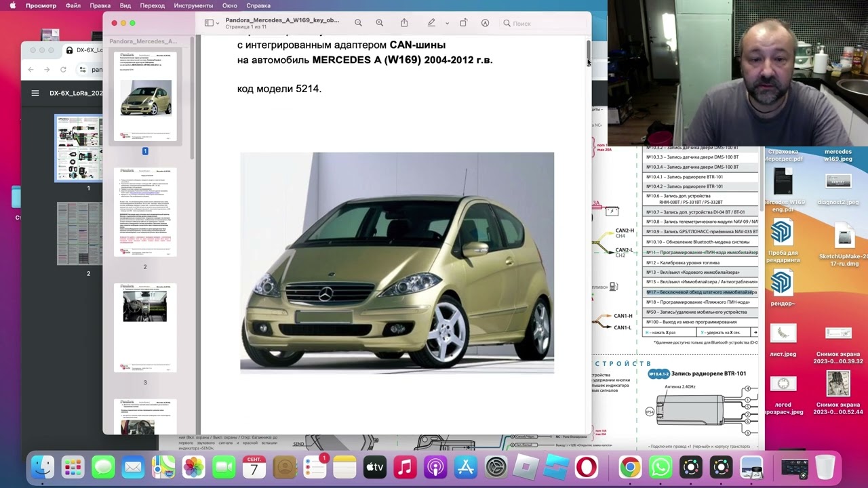Image resolution: width=868 pixels, height=488 pixels.
Task: Open Notes from the Dock
Action: click(x=344, y=467)
